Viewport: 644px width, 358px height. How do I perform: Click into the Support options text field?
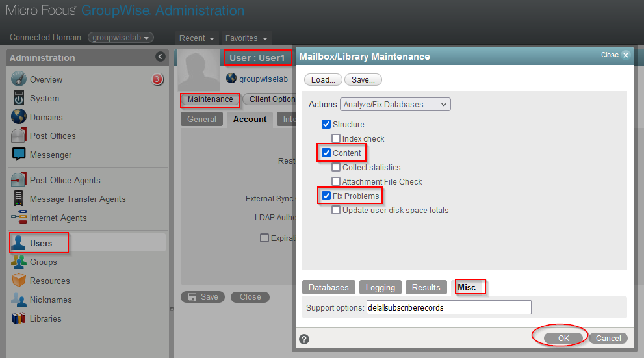point(448,307)
